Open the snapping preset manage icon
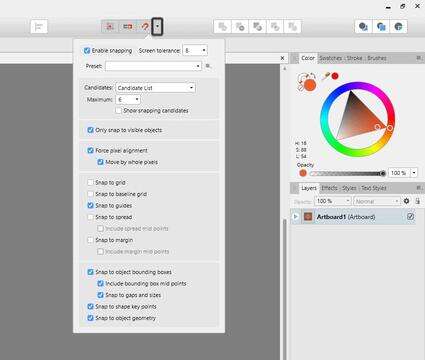425x360 pixels. point(208,66)
